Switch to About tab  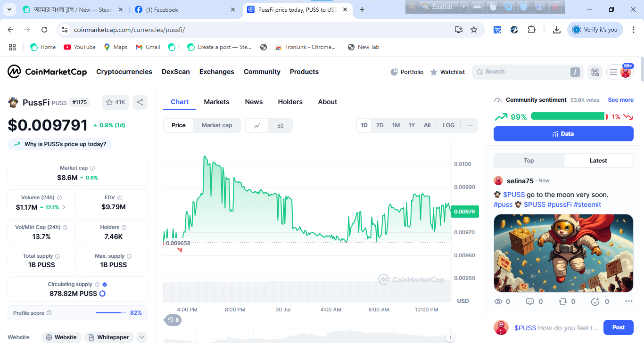[x=328, y=102]
